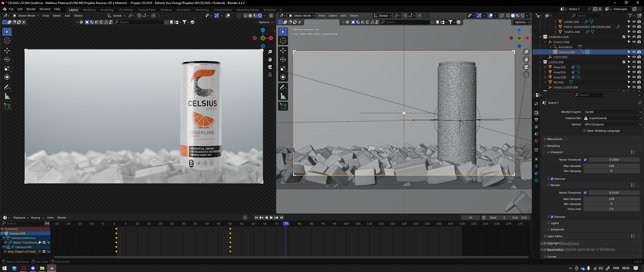Open the Windows Start menu

5,268
